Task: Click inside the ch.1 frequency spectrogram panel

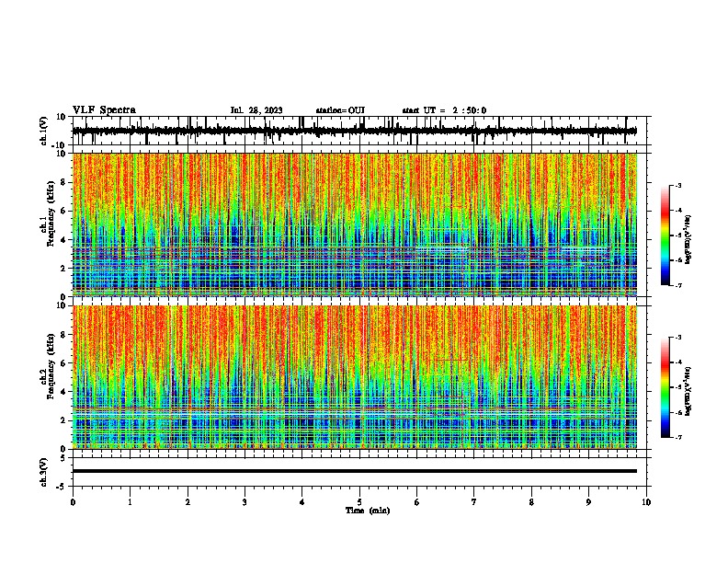Action: point(355,224)
